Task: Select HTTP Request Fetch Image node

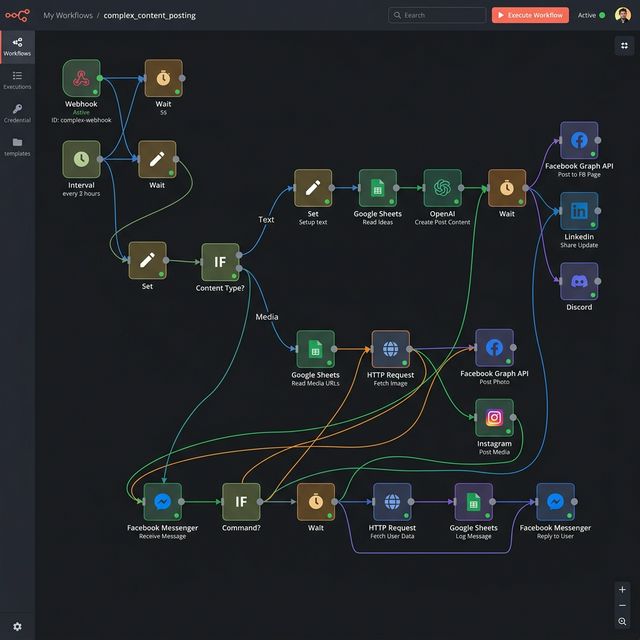Action: click(x=391, y=349)
